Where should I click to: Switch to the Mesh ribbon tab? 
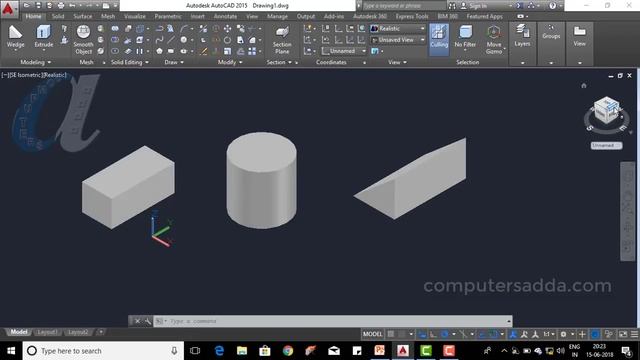tap(108, 16)
